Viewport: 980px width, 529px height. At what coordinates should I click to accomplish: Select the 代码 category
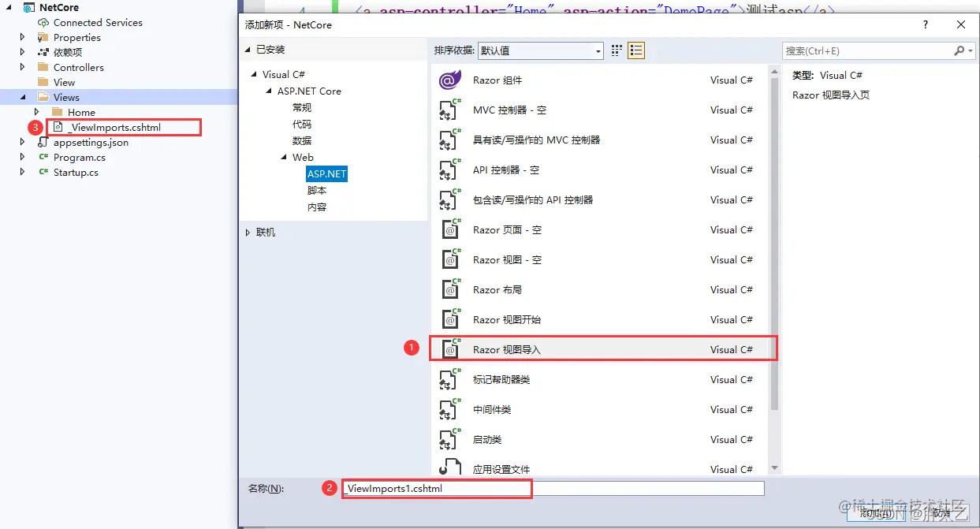pyautogui.click(x=302, y=125)
